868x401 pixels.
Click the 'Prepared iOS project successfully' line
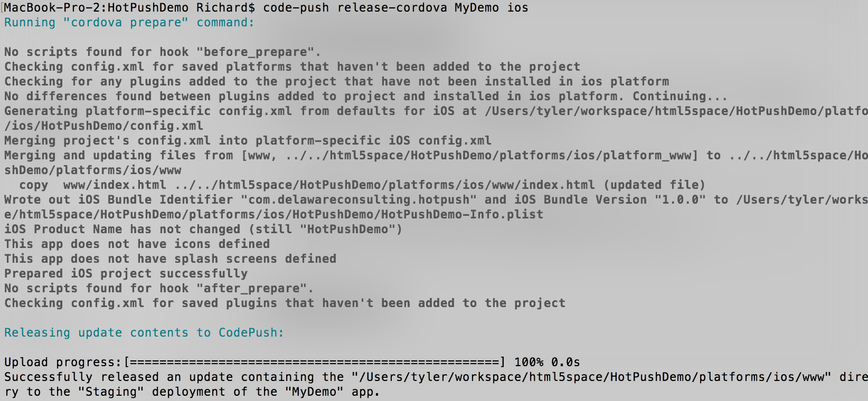(x=126, y=274)
